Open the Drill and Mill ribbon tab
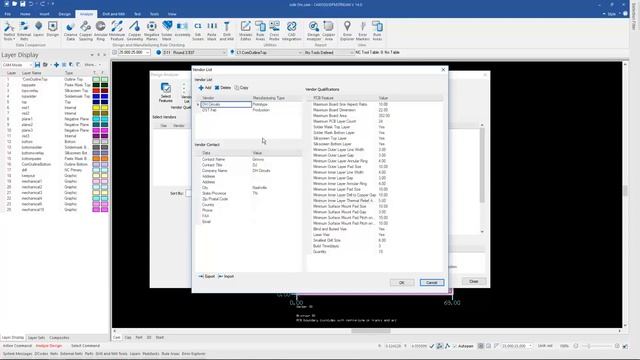 tap(113, 14)
